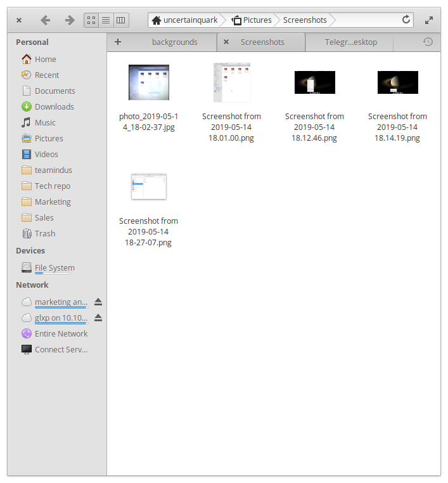Select Screenshot 18-27-07.png thumbnail
Viewport: 448px width, 483px height.
click(149, 186)
